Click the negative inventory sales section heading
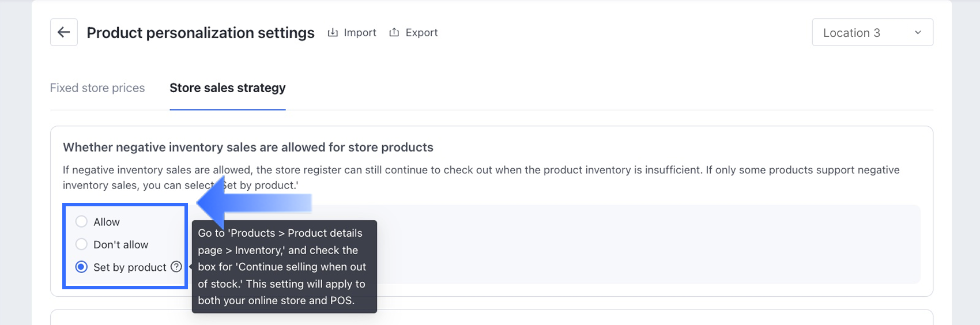This screenshot has height=325, width=980. [x=248, y=147]
